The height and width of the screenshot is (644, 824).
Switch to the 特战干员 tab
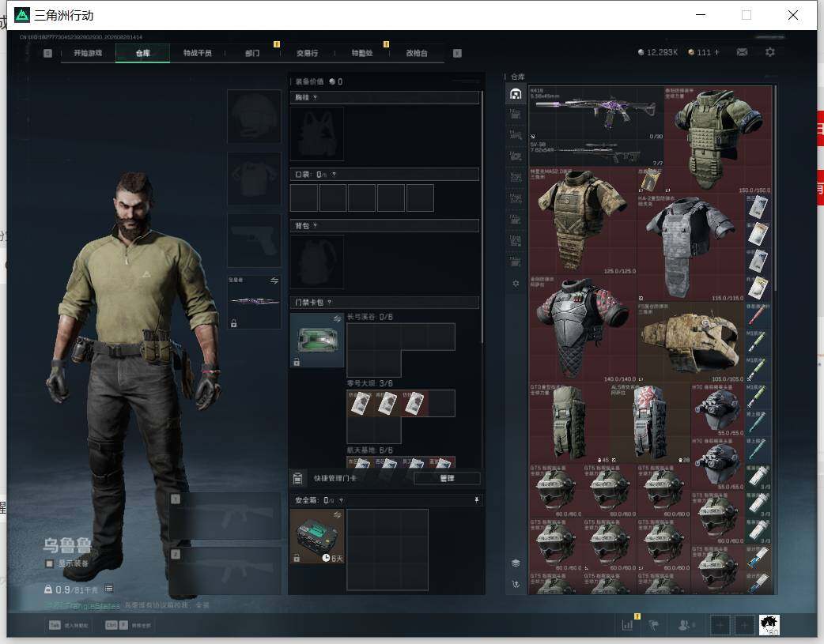pos(198,53)
